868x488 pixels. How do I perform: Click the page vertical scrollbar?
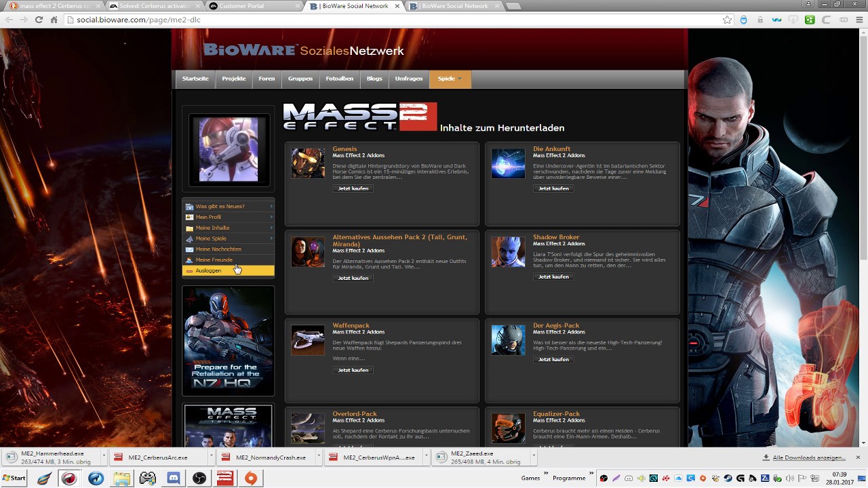pos(863,237)
